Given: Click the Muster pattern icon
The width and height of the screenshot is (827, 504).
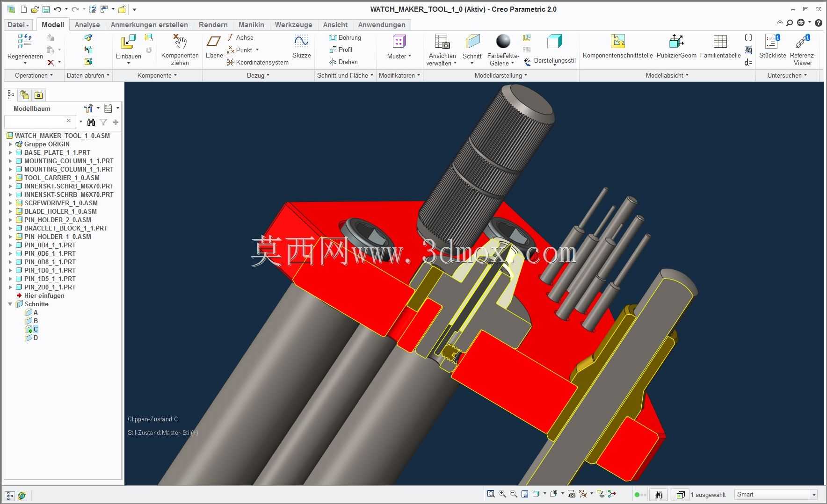Looking at the screenshot, I should coord(399,42).
